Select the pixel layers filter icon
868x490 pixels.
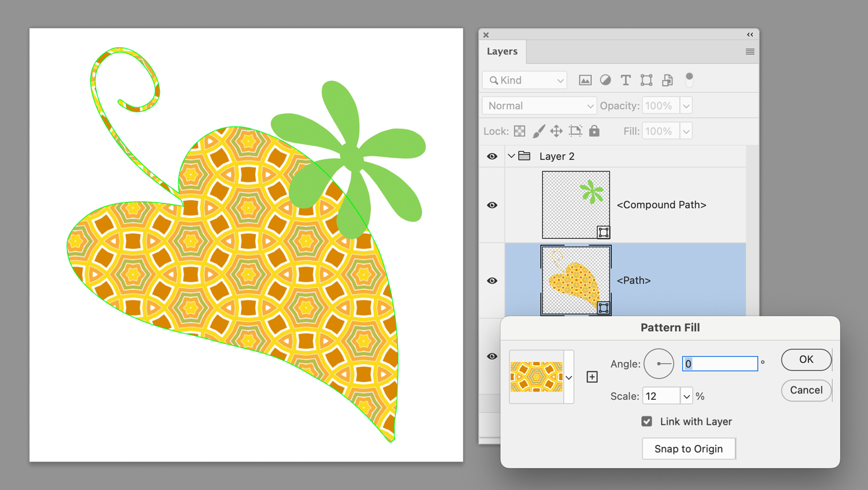point(584,80)
